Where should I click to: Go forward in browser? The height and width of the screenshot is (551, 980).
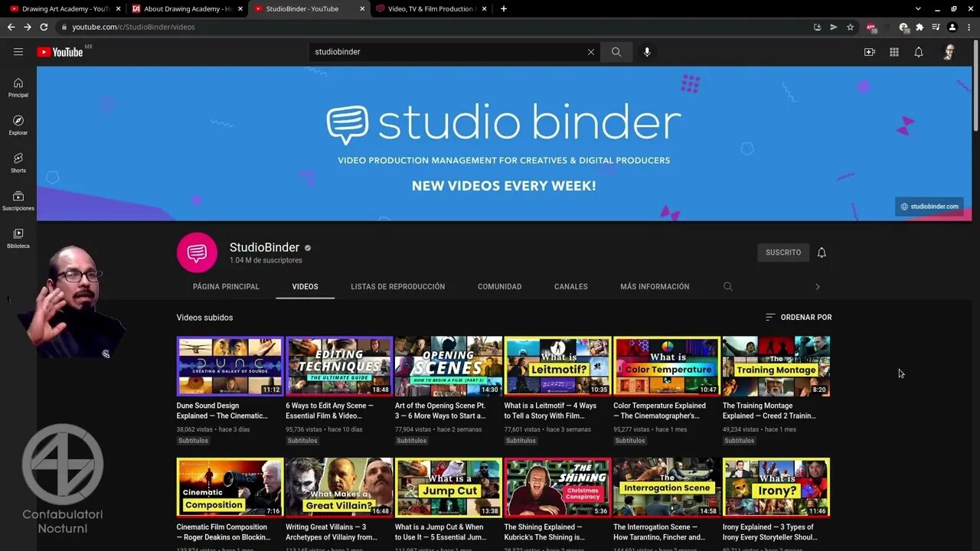(28, 27)
